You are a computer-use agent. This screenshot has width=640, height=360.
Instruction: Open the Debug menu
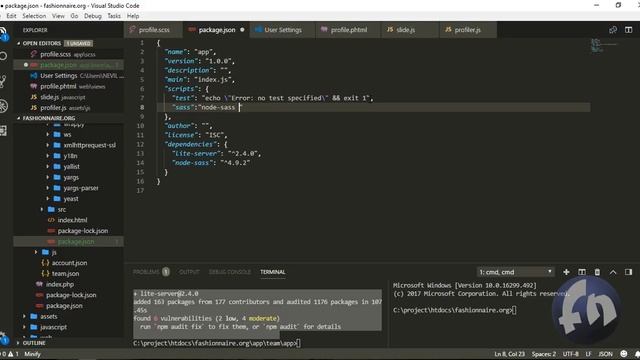[x=93, y=16]
